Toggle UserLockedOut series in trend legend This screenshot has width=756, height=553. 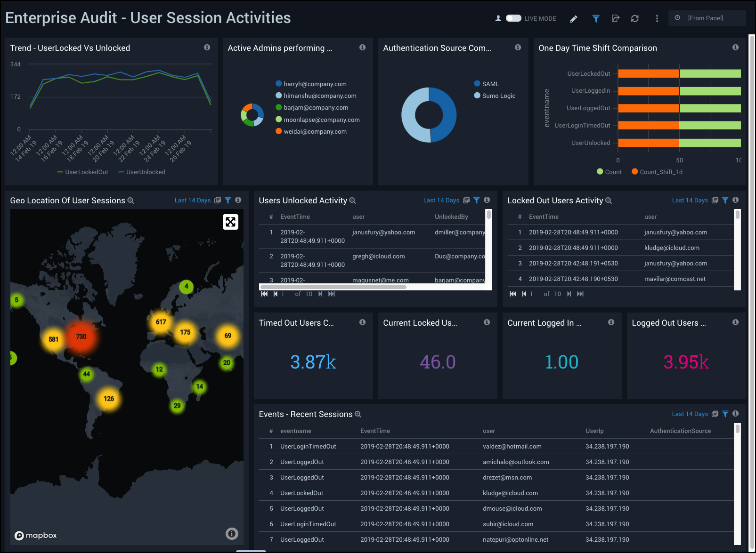pyautogui.click(x=83, y=172)
